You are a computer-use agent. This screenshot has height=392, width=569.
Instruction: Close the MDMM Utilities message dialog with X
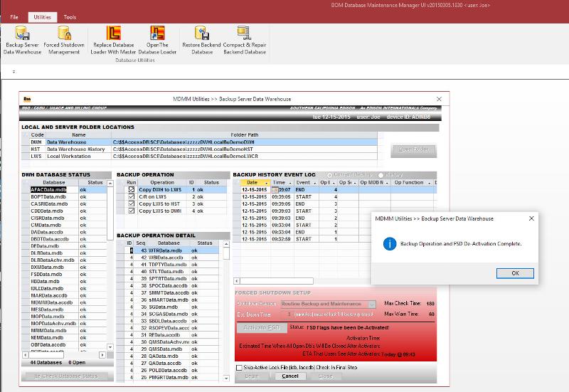[531, 218]
